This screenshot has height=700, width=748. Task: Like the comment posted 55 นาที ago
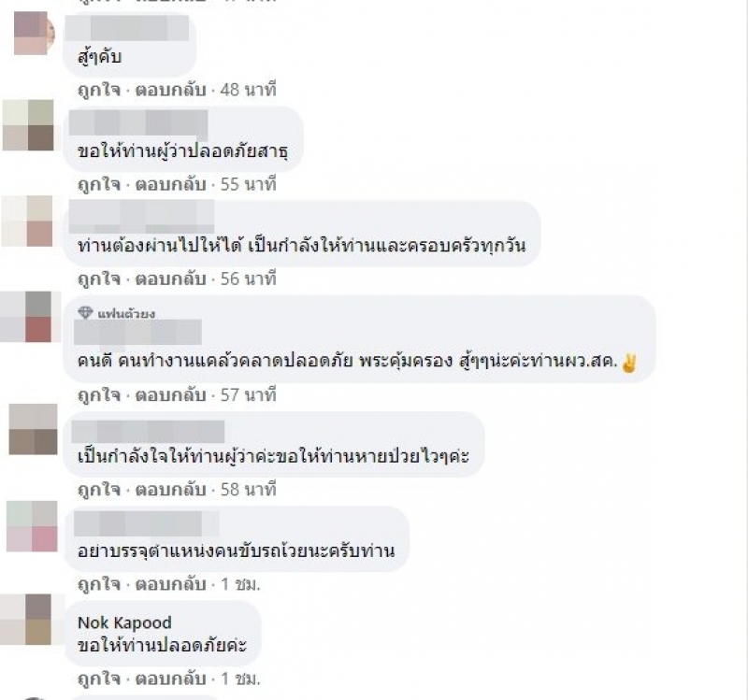(x=99, y=184)
